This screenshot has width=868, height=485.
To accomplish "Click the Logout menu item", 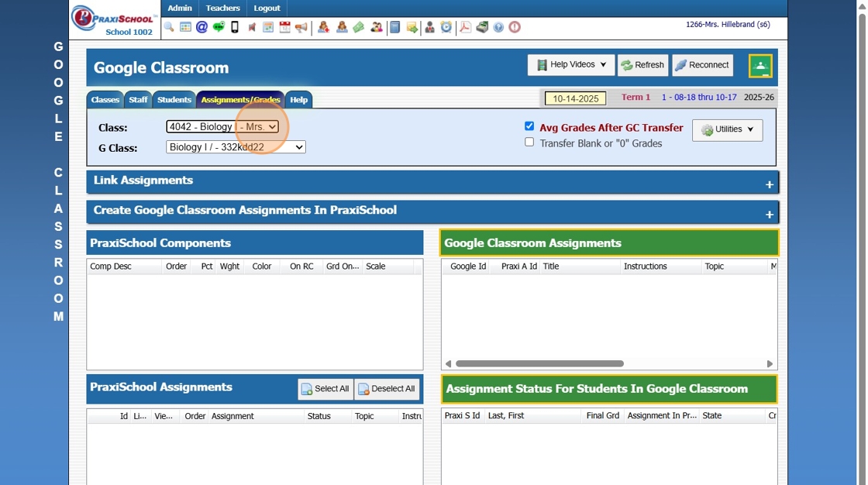I will click(267, 9).
